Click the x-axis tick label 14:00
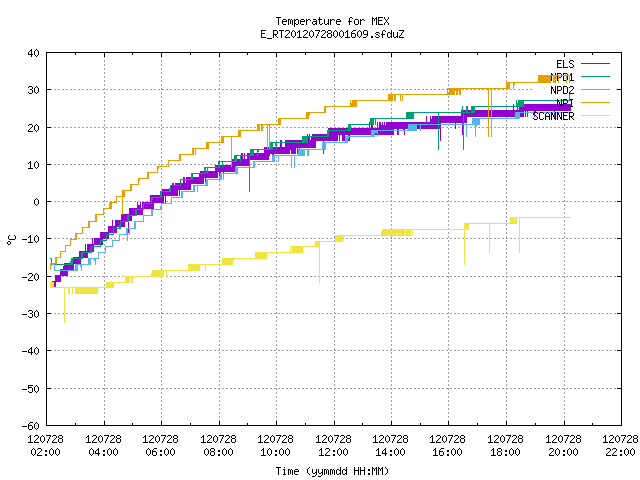The image size is (640, 480). pos(391,452)
